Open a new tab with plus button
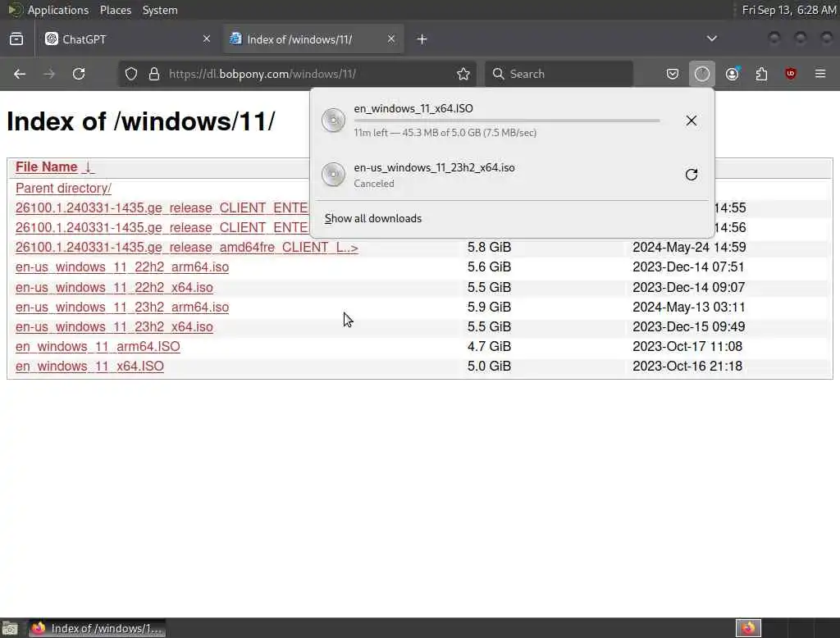This screenshot has height=638, width=840. (x=422, y=39)
